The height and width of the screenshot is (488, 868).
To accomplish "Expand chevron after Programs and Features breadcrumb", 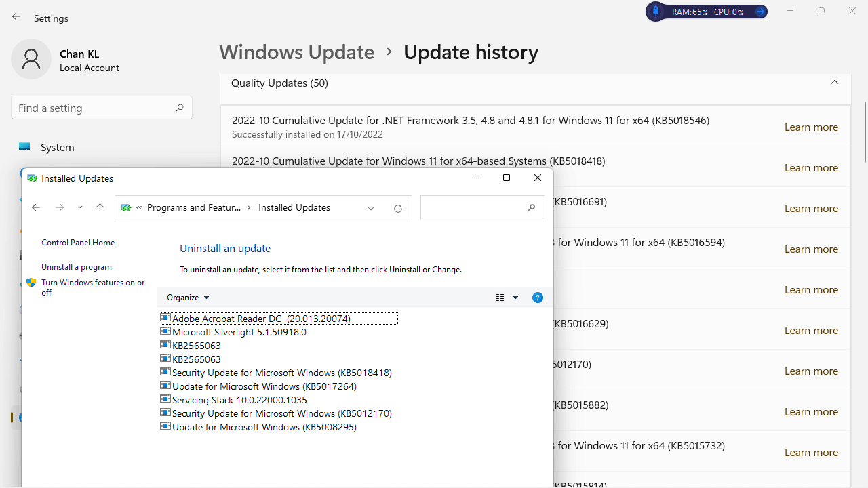I will (x=249, y=208).
